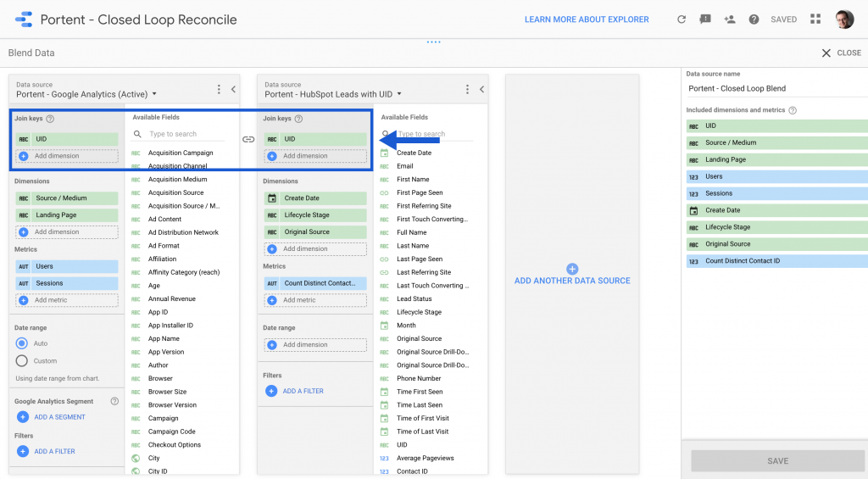The image size is (868, 479).
Task: Select the Auto date range radio button
Action: click(x=21, y=343)
